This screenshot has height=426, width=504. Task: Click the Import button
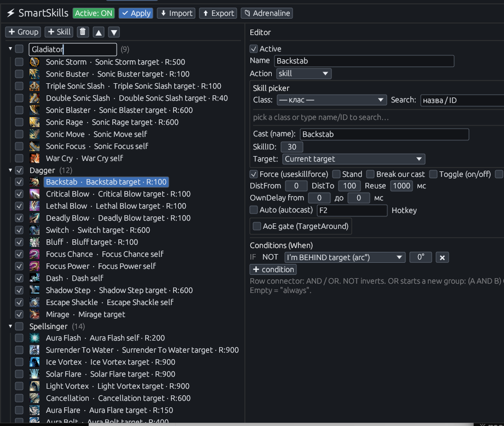[x=176, y=13]
